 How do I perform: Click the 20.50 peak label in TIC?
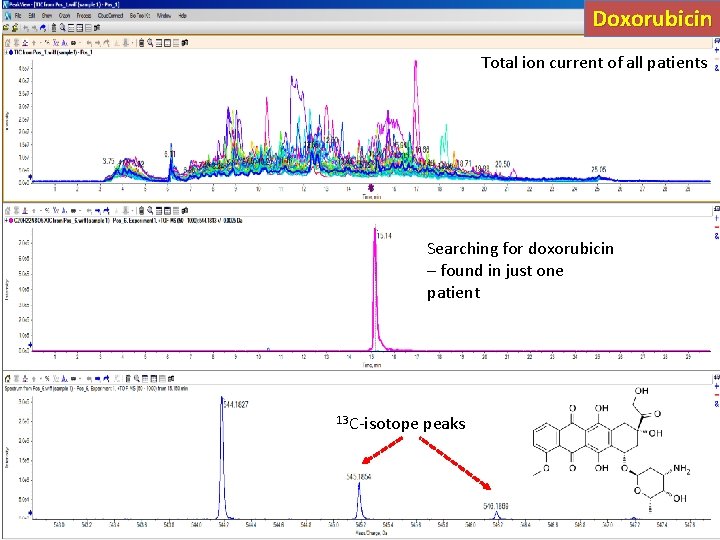pos(502,164)
